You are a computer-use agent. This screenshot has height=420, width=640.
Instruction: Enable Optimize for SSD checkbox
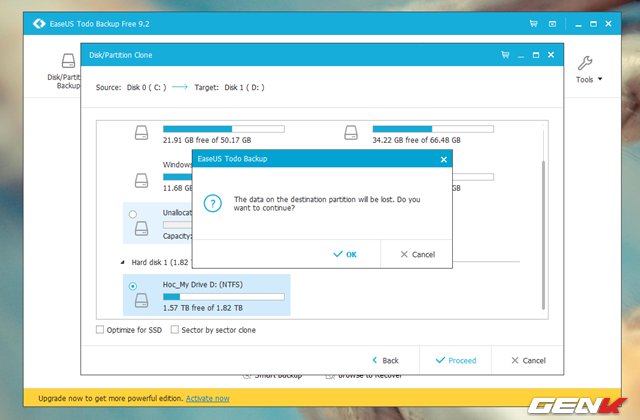[x=100, y=329]
